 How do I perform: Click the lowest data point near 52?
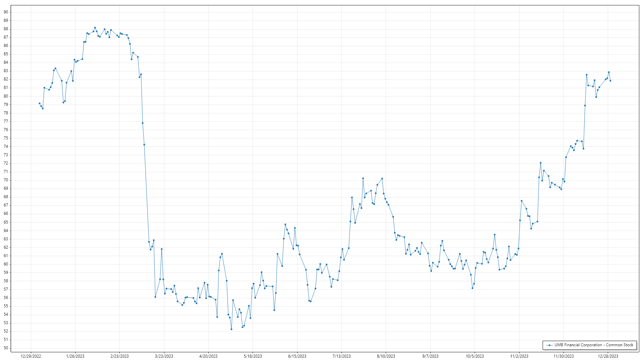231,329
